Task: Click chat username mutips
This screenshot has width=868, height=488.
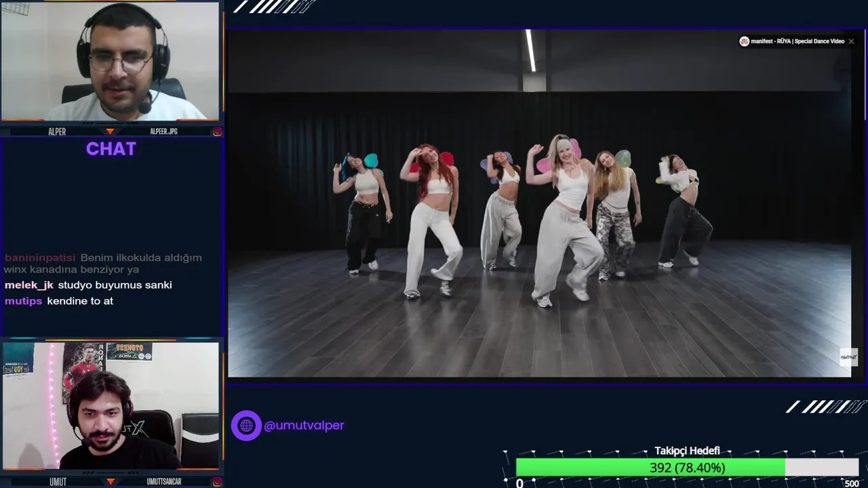Action: click(x=24, y=301)
